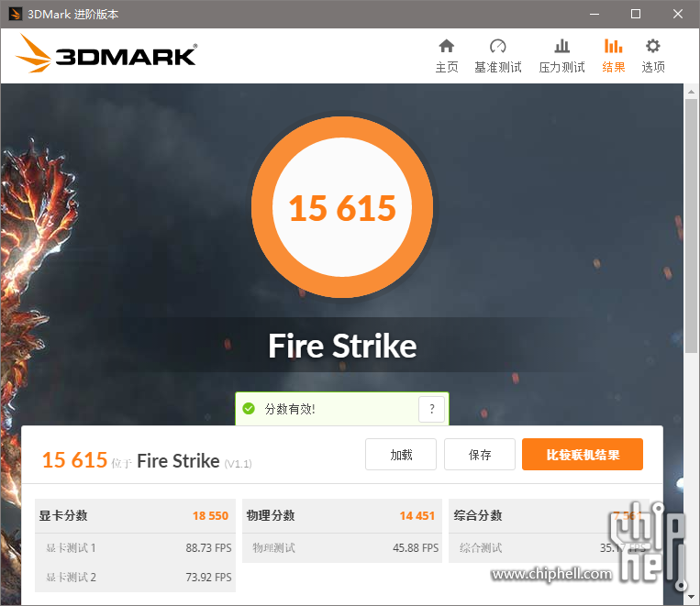Screen dimensions: 700x606
Task: Select the 物理分数 physics score header
Action: [342, 516]
